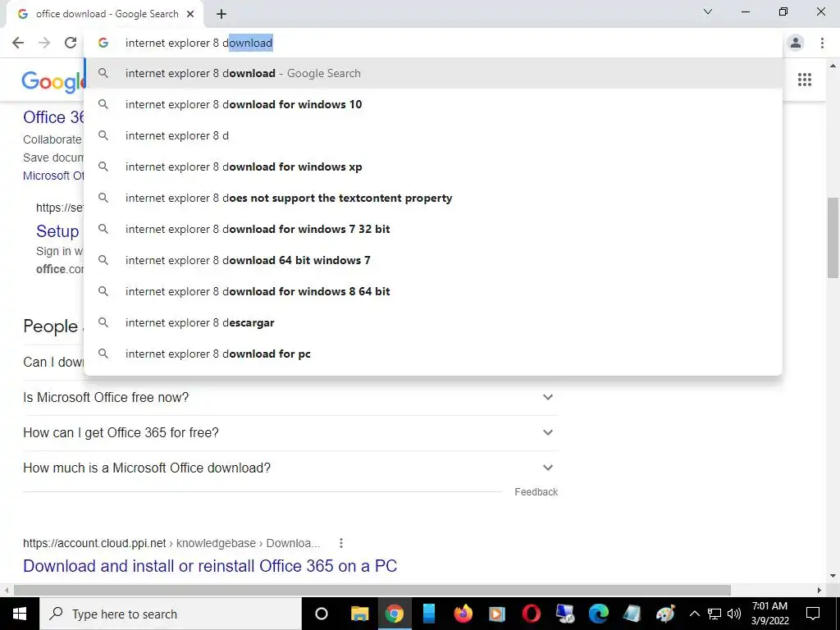Open Cortana circle on the taskbar

pos(321,614)
